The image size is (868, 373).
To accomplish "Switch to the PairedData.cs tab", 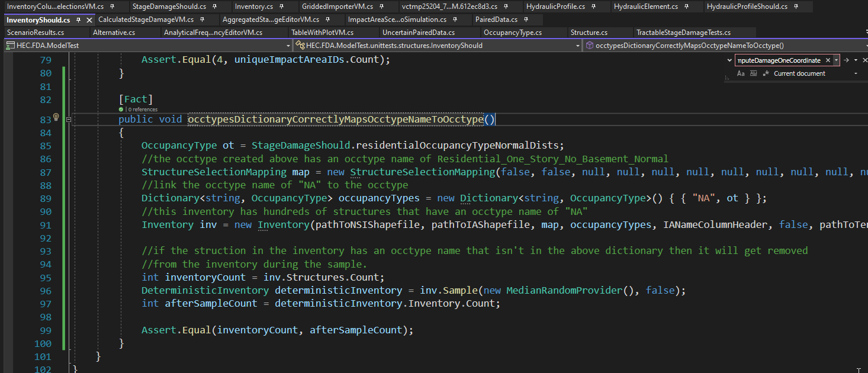I will (x=496, y=19).
